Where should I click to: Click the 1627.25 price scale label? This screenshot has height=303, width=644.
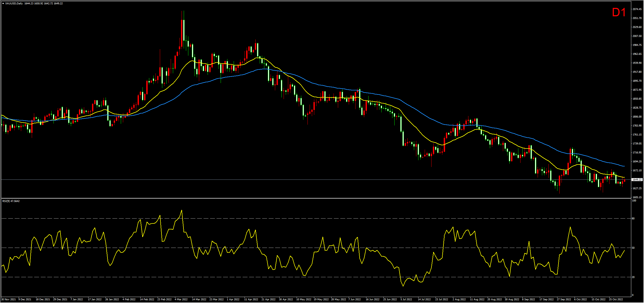(637, 188)
